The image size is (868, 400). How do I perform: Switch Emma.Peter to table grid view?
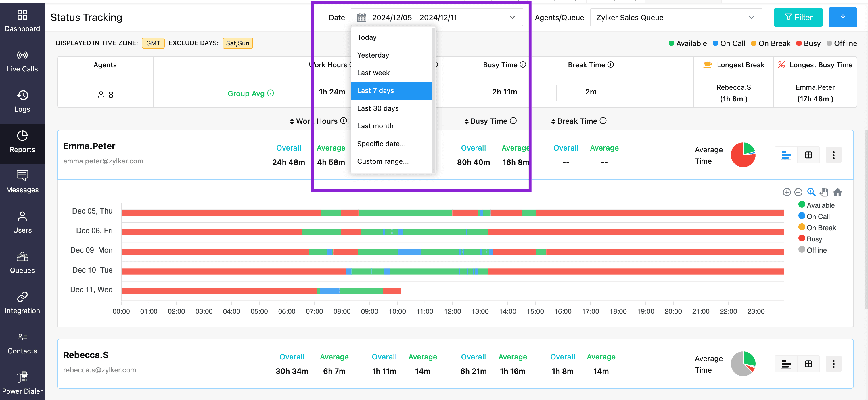click(808, 155)
